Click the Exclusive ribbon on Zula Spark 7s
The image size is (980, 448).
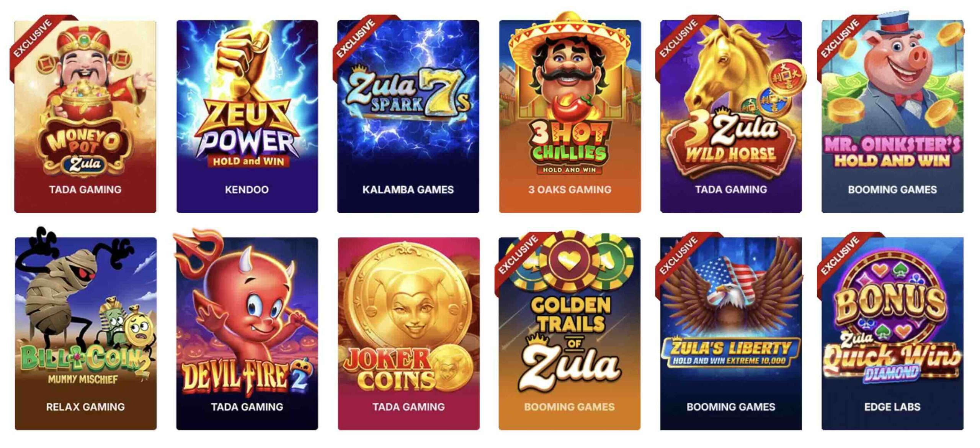click(356, 39)
